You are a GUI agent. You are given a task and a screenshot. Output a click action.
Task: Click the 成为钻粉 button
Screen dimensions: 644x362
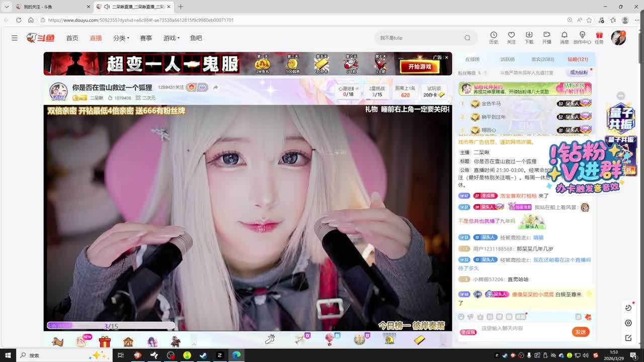coord(579,72)
